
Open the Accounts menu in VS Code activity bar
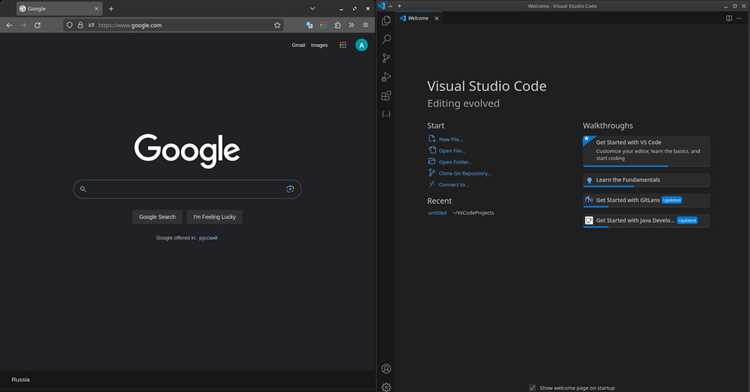pos(386,369)
